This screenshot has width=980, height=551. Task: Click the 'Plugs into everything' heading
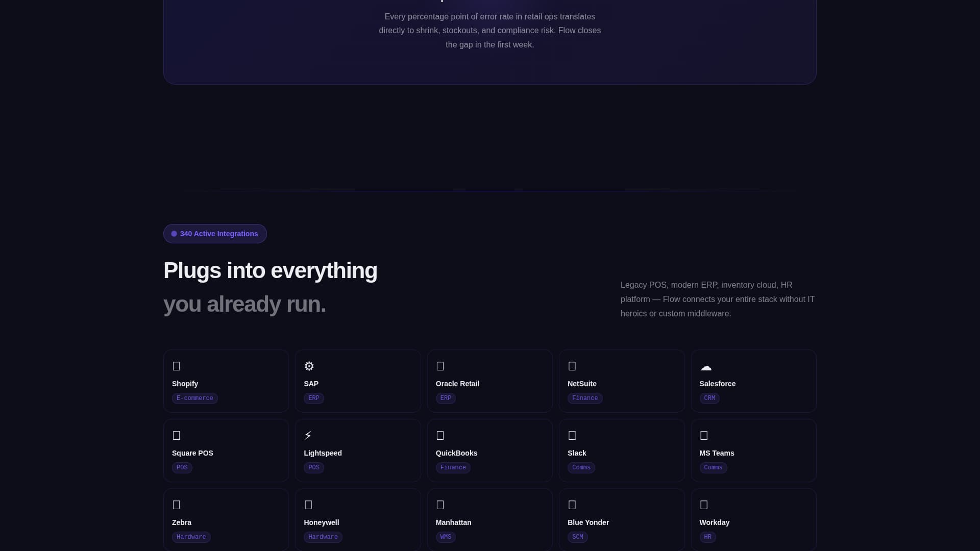[271, 271]
